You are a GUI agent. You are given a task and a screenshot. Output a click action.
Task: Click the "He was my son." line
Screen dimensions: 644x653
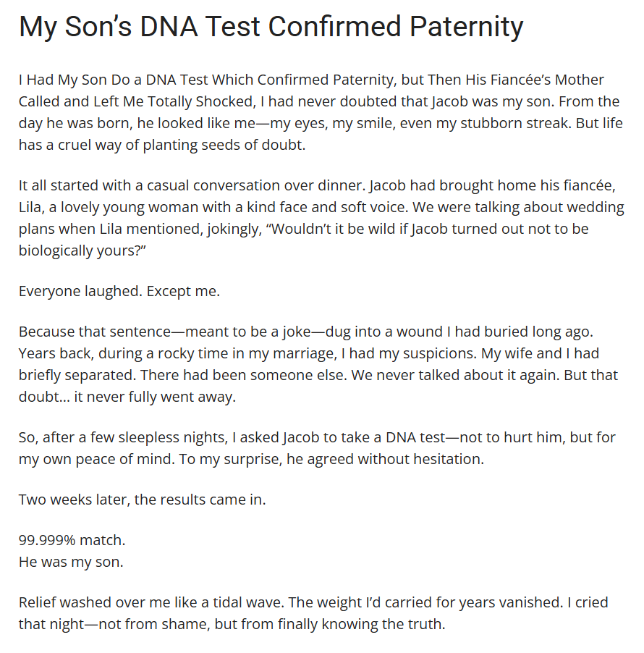click(70, 562)
